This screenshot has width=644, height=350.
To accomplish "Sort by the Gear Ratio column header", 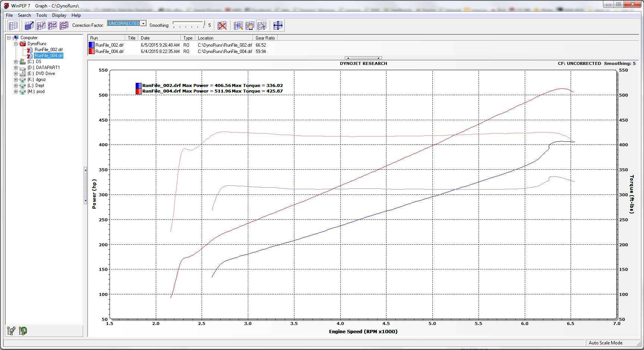I will tap(265, 38).
